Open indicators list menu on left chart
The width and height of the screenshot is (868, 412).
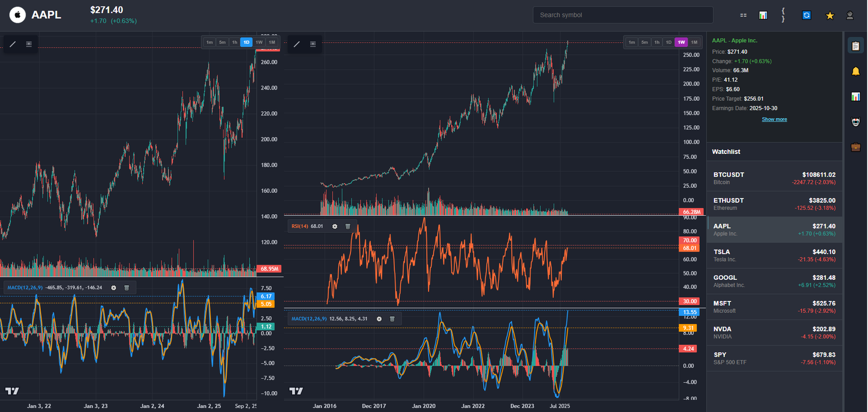pyautogui.click(x=29, y=44)
